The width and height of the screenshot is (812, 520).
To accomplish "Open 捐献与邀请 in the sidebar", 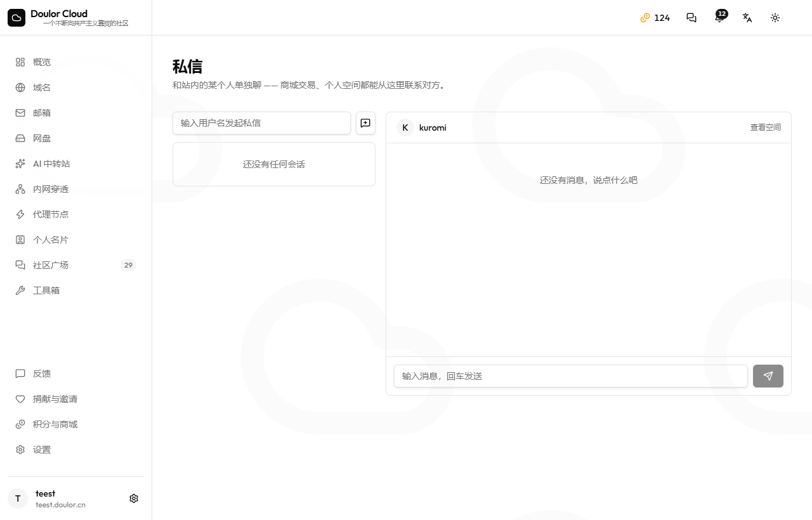I will coord(75,399).
